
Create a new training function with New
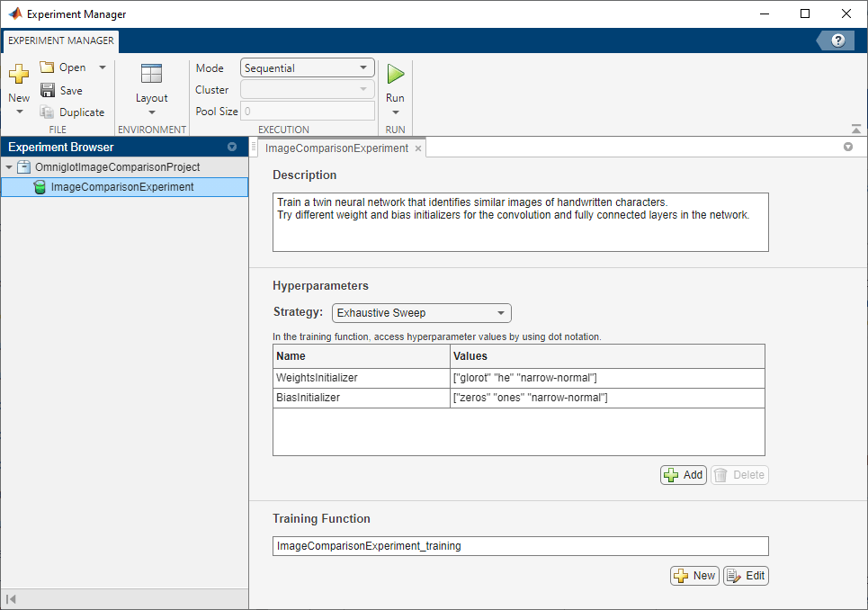[x=694, y=576]
